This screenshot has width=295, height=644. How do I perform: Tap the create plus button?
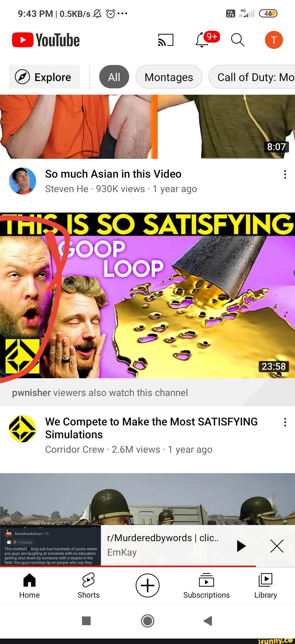pos(147,585)
